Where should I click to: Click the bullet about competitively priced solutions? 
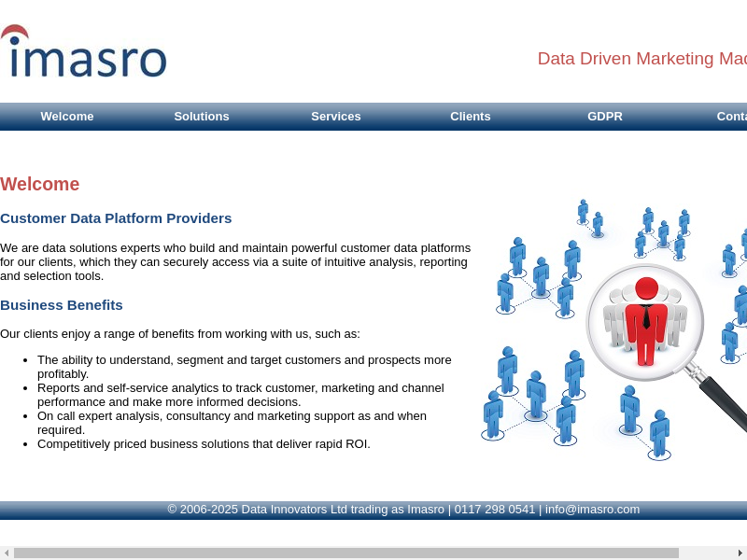pos(204,444)
